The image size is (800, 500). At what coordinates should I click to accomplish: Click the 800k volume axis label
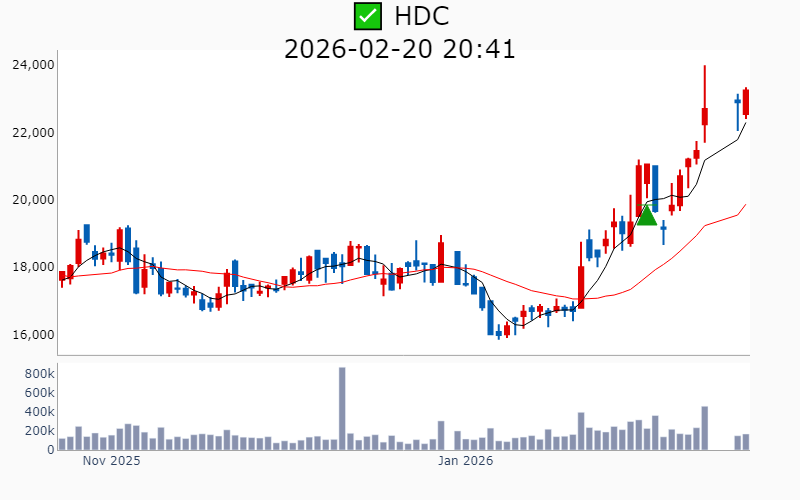coord(36,373)
